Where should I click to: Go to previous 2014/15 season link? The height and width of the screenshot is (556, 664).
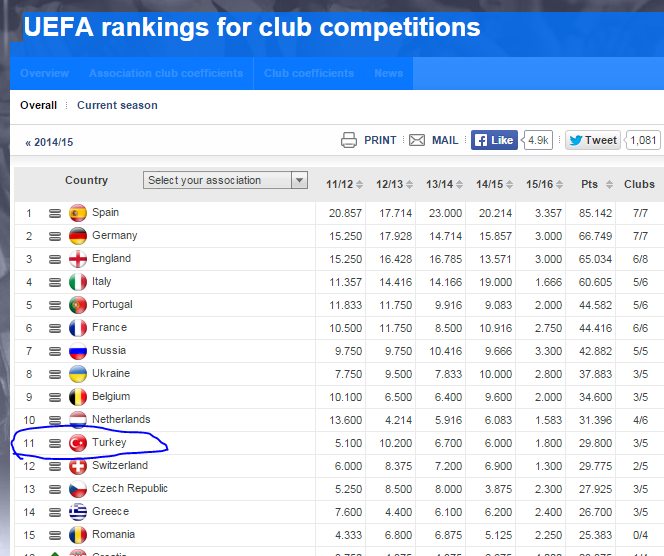[x=50, y=142]
